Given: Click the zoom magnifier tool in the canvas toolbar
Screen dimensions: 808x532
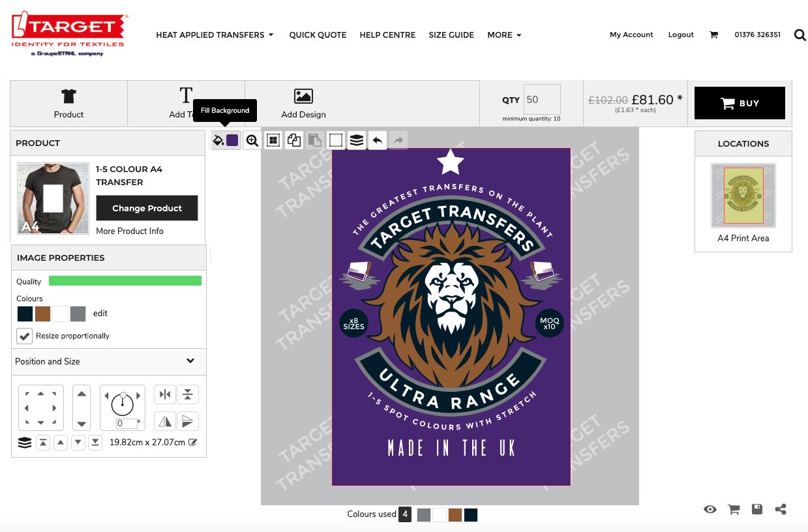Looking at the screenshot, I should click(252, 140).
